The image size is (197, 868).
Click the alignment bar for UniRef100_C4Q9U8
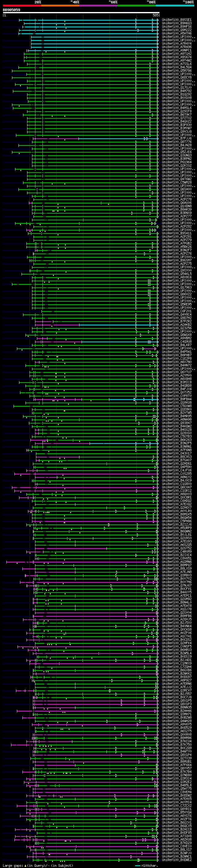[x=97, y=342]
